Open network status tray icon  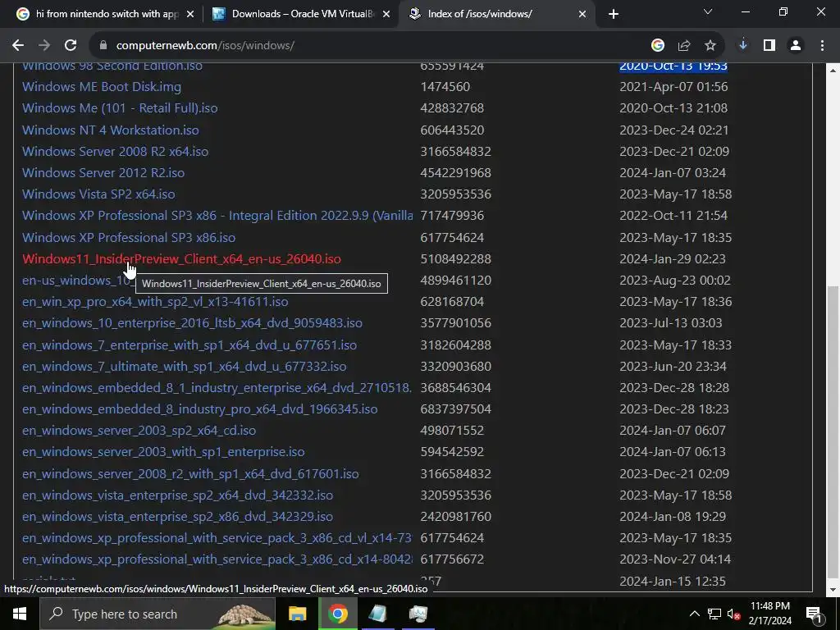(x=714, y=614)
